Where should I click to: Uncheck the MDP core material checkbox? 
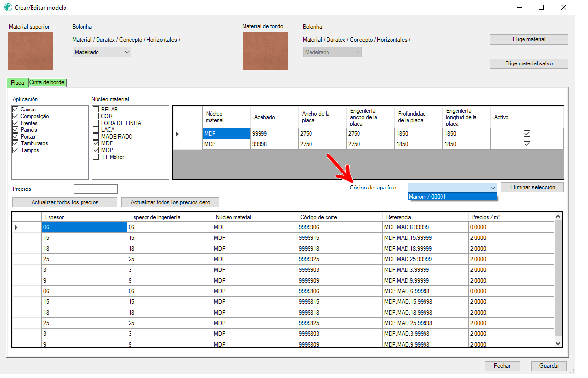tap(96, 150)
